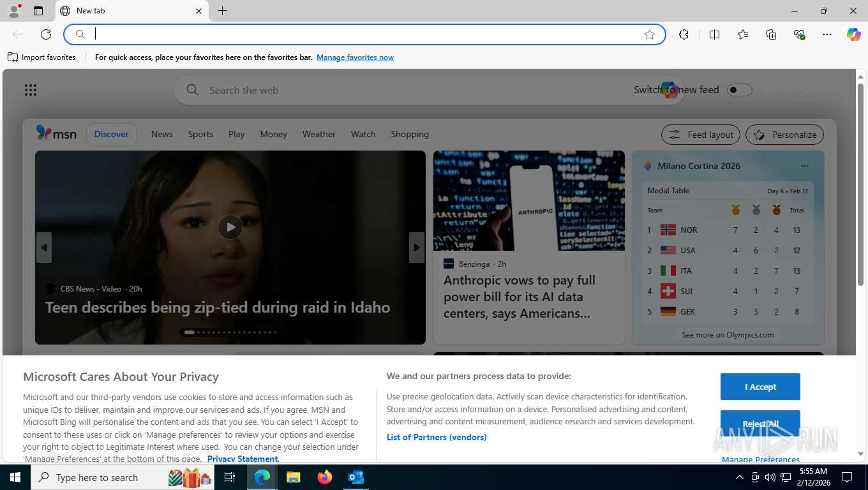Open Collections icon

(x=771, y=34)
